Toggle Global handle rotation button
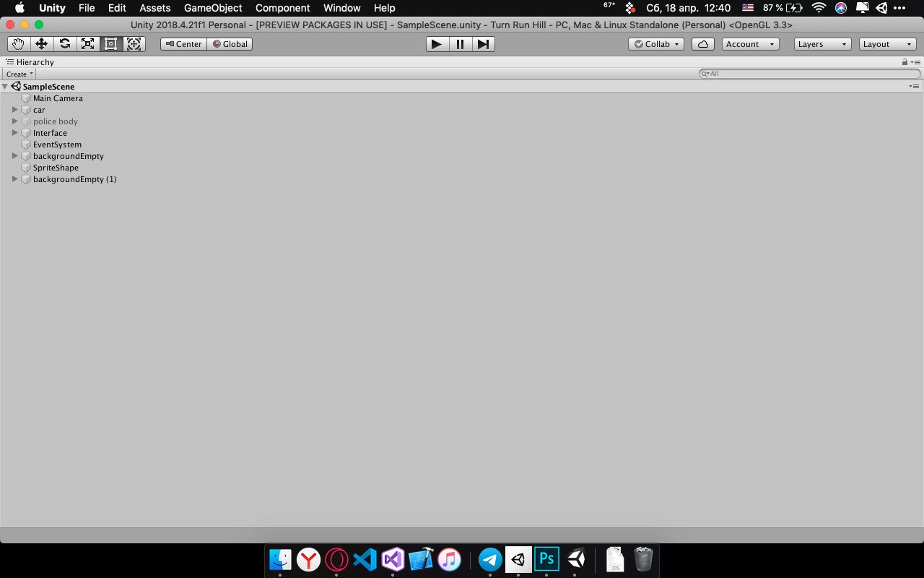924x578 pixels. coord(230,44)
